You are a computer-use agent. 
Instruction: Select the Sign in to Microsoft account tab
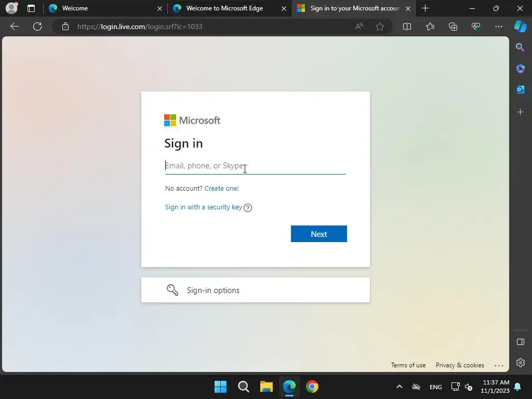[354, 8]
